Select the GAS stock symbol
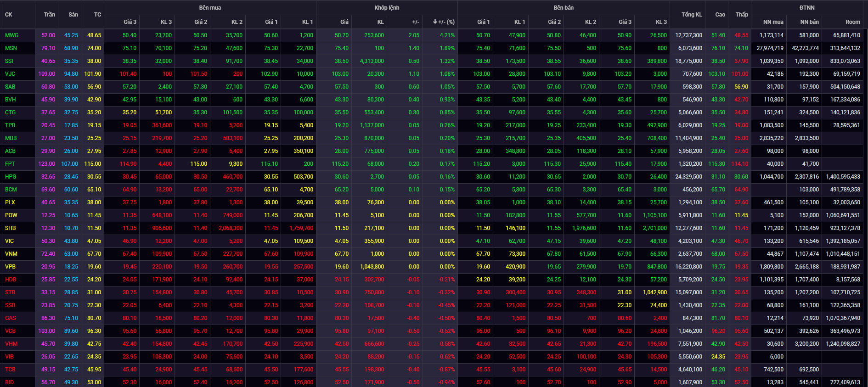The height and width of the screenshot is (387, 868). pos(11,318)
